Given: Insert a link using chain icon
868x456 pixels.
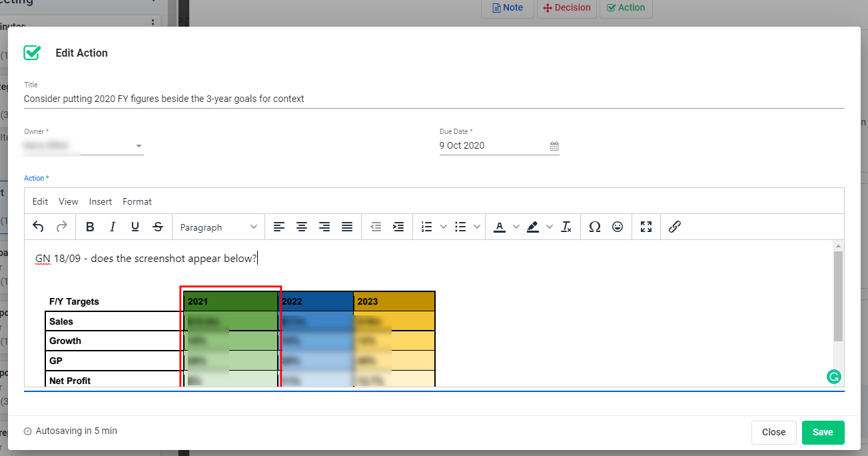Looking at the screenshot, I should tap(674, 227).
